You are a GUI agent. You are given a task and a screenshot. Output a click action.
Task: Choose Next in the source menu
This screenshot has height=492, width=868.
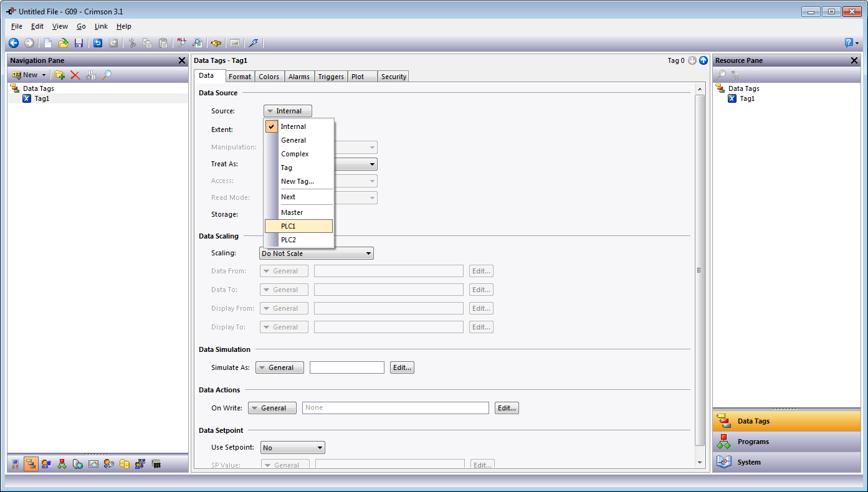(299, 197)
